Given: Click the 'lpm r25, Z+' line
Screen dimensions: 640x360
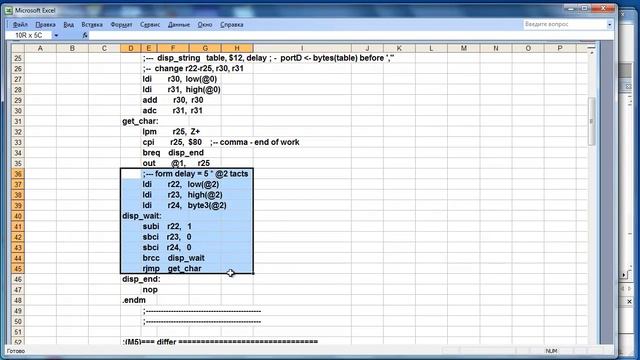Looking at the screenshot, I should coord(171,132).
